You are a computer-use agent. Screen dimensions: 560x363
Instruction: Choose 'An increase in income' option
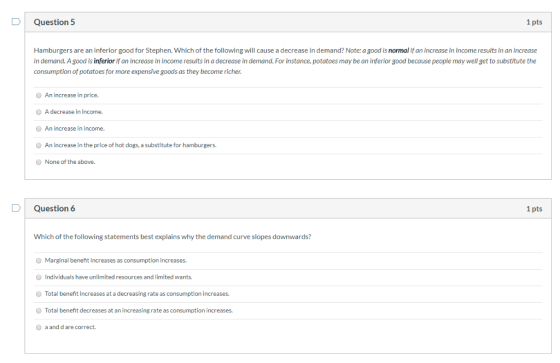click(39, 129)
